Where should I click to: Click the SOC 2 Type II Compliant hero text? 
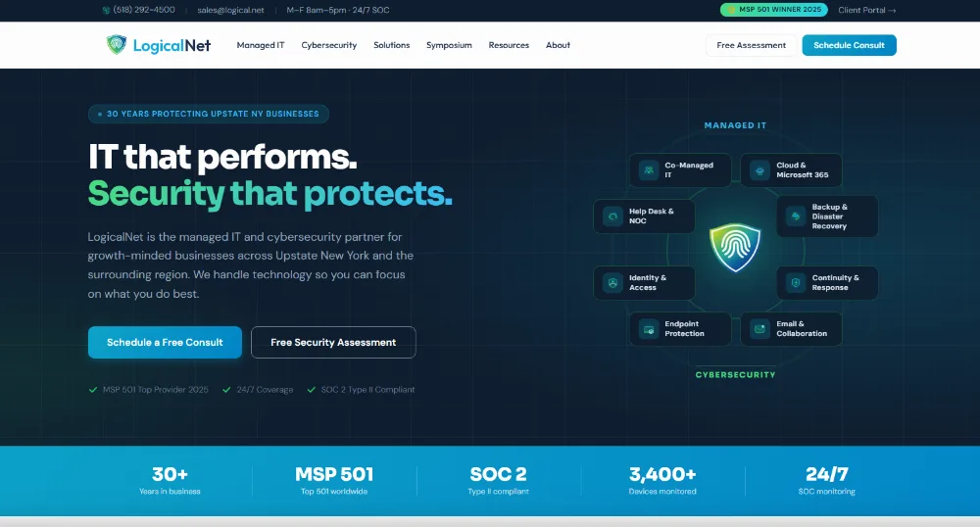coord(367,390)
